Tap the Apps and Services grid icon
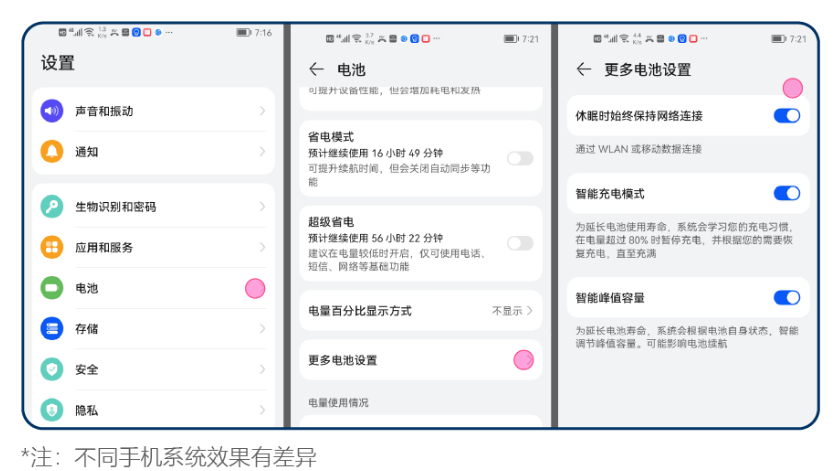 click(52, 247)
